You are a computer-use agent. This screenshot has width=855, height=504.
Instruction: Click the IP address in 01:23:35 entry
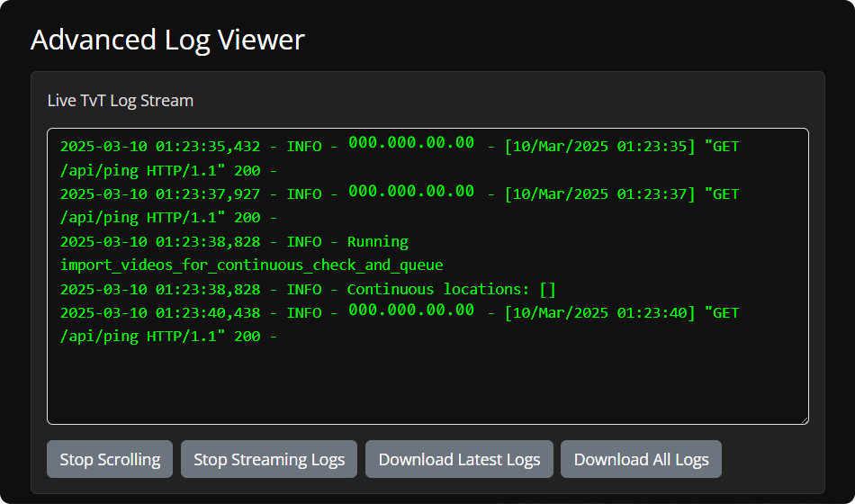pos(411,143)
